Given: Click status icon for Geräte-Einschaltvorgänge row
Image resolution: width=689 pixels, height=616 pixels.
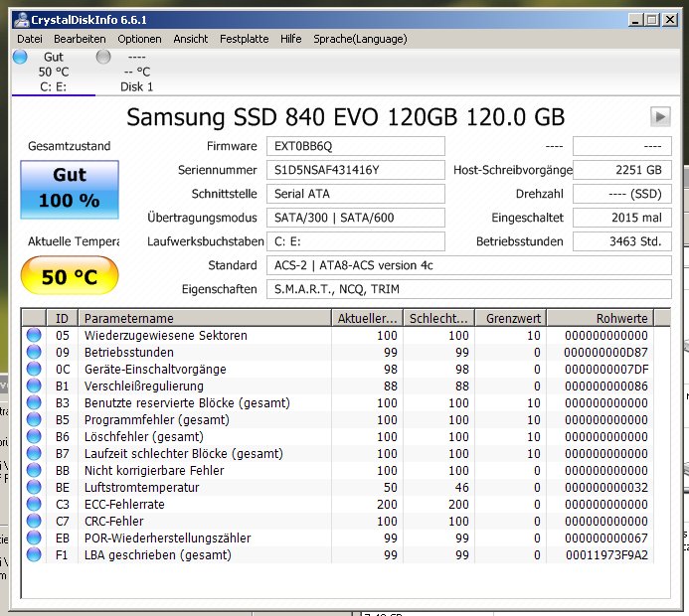Looking at the screenshot, I should 34,369.
